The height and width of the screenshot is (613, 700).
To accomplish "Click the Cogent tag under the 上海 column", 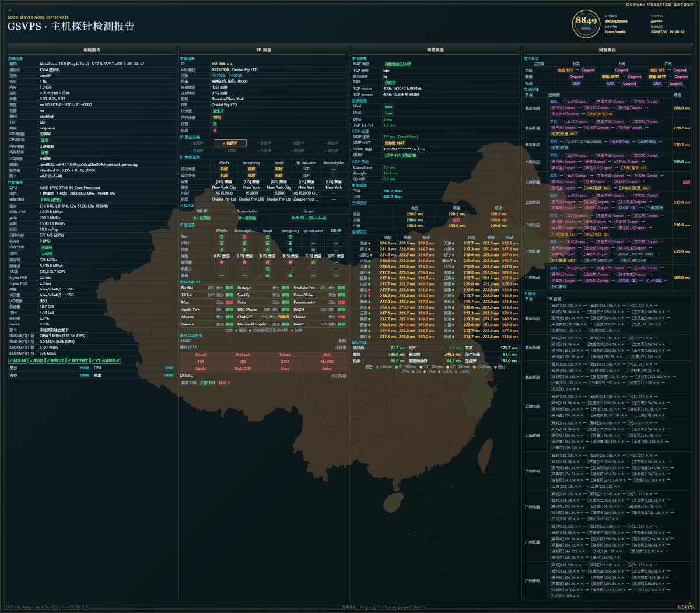I will click(x=622, y=70).
